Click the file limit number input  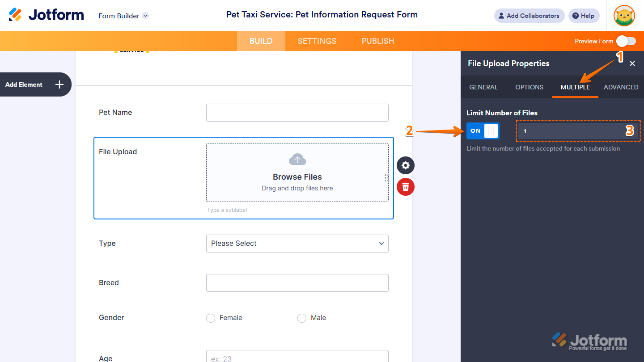pyautogui.click(x=572, y=131)
